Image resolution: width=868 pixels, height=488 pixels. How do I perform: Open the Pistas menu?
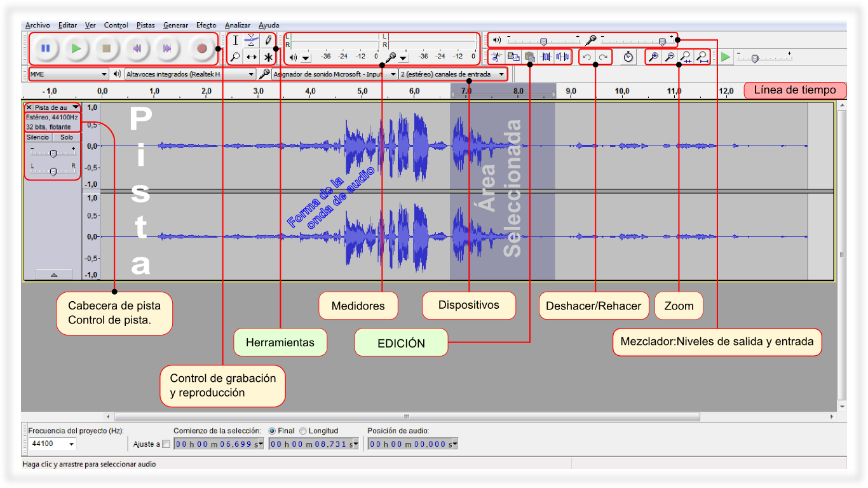coord(146,25)
